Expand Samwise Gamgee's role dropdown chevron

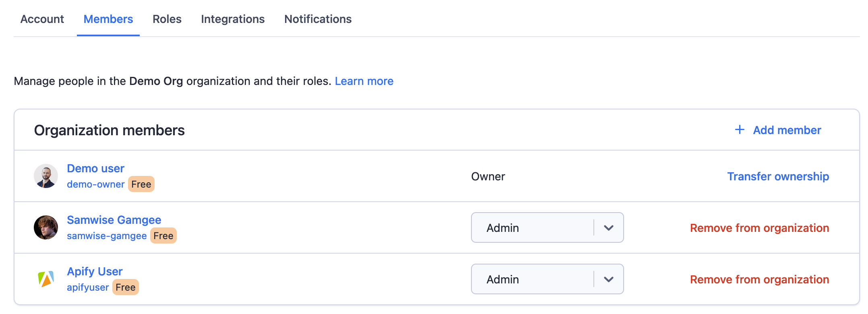point(609,228)
